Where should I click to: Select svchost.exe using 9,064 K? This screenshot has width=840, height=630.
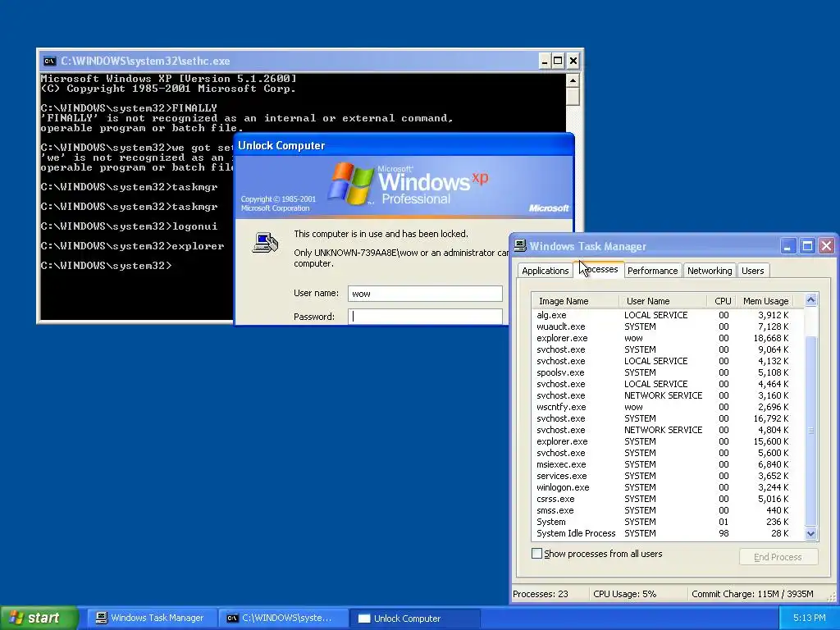(x=667, y=349)
